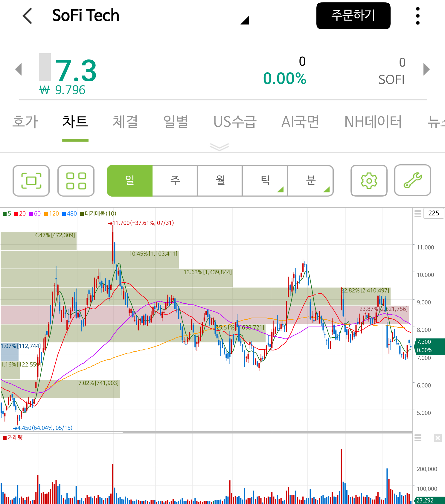Image resolution: width=445 pixels, height=504 pixels.
Task: Open the 일별 tab
Action: coord(176,122)
